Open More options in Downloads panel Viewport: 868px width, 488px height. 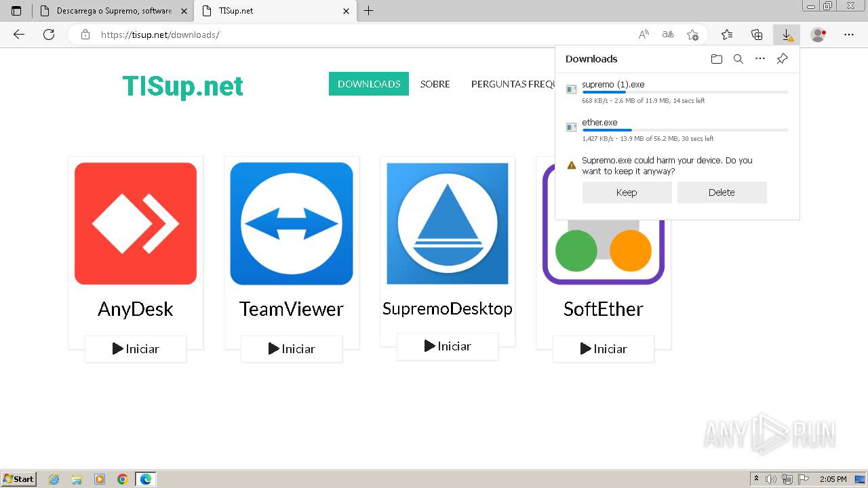(760, 59)
